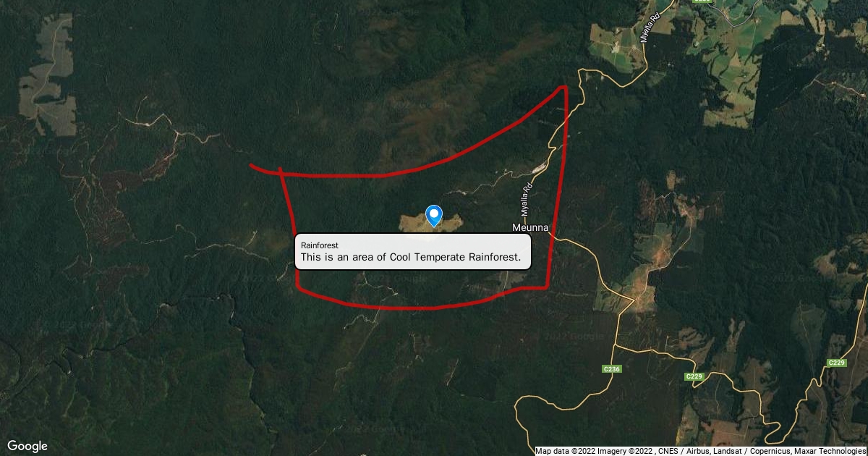Click the blue location pin marker
Screen dimensions: 868x456
click(x=433, y=216)
